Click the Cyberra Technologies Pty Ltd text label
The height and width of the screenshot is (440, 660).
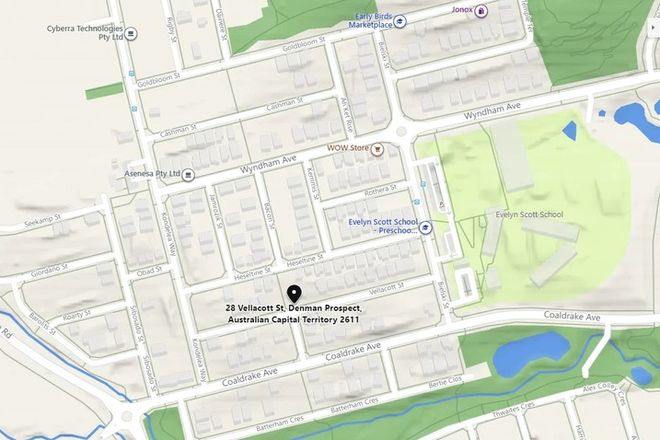pos(85,33)
